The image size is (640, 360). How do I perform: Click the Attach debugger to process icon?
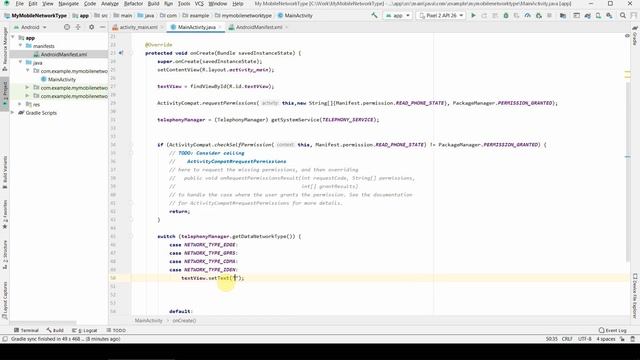[538, 16]
